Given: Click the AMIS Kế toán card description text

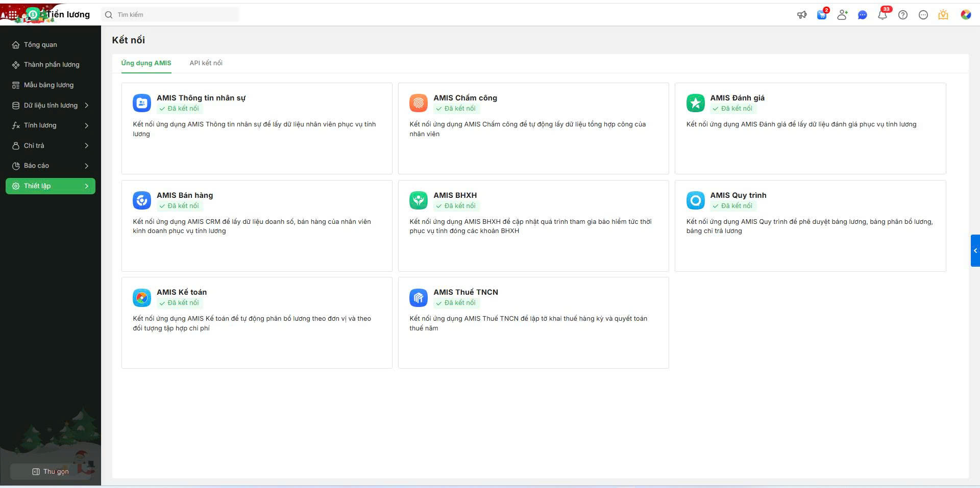Looking at the screenshot, I should (252, 323).
